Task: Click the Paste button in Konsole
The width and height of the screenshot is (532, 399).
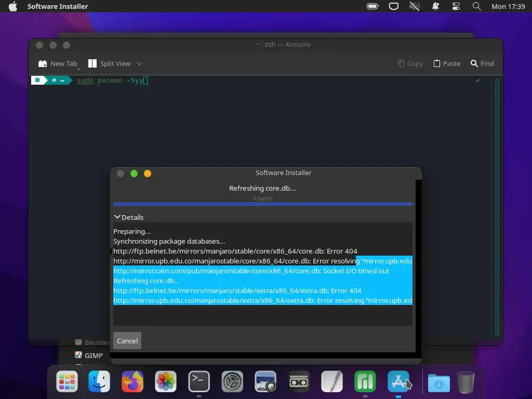Action: (447, 63)
